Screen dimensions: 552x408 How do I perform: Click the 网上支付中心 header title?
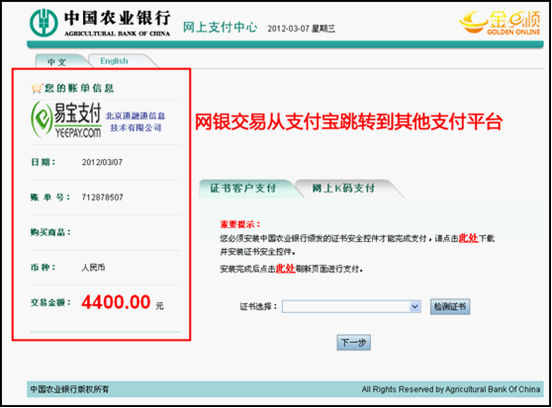click(x=220, y=27)
